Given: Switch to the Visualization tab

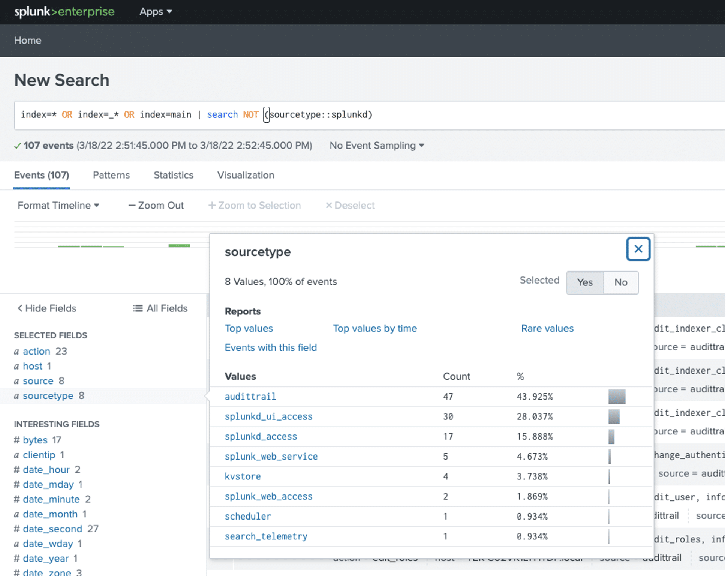Looking at the screenshot, I should [x=246, y=175].
